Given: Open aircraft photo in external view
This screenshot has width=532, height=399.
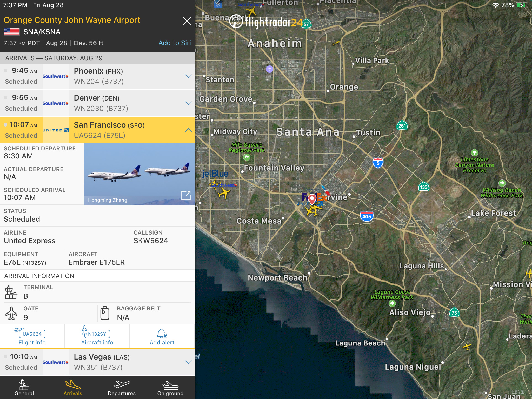Looking at the screenshot, I should [x=186, y=195].
